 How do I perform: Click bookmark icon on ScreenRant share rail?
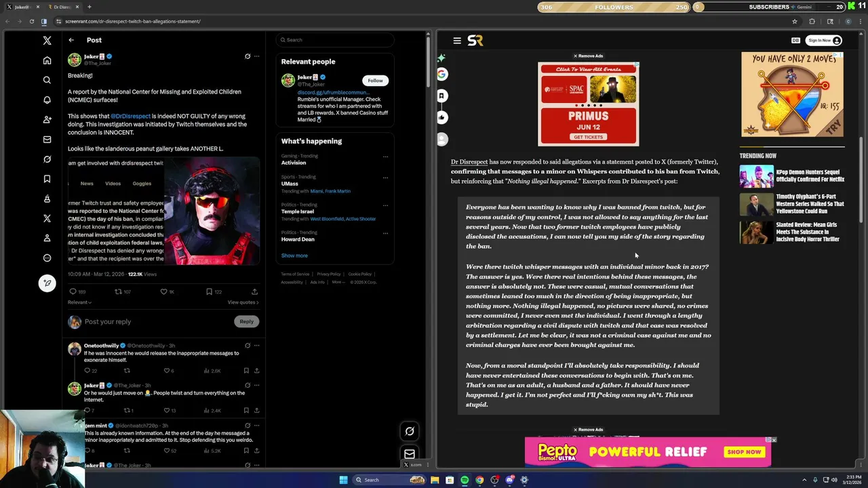click(x=442, y=96)
